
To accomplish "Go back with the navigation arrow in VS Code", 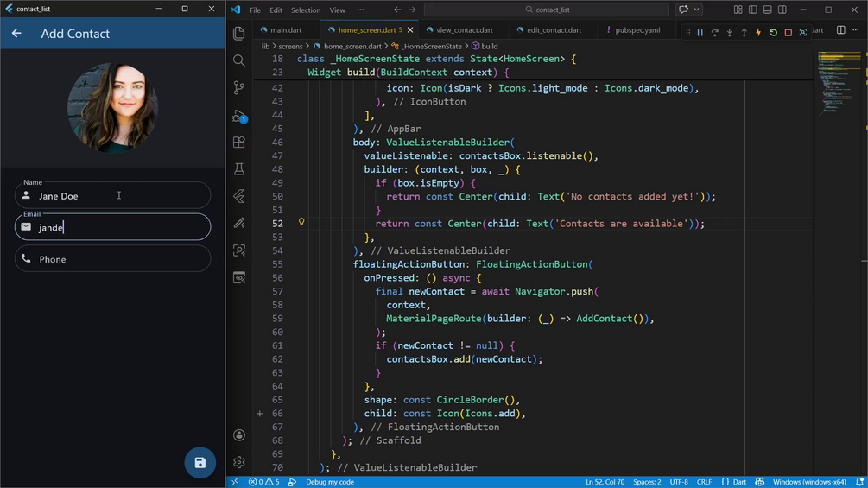I will click(x=397, y=10).
